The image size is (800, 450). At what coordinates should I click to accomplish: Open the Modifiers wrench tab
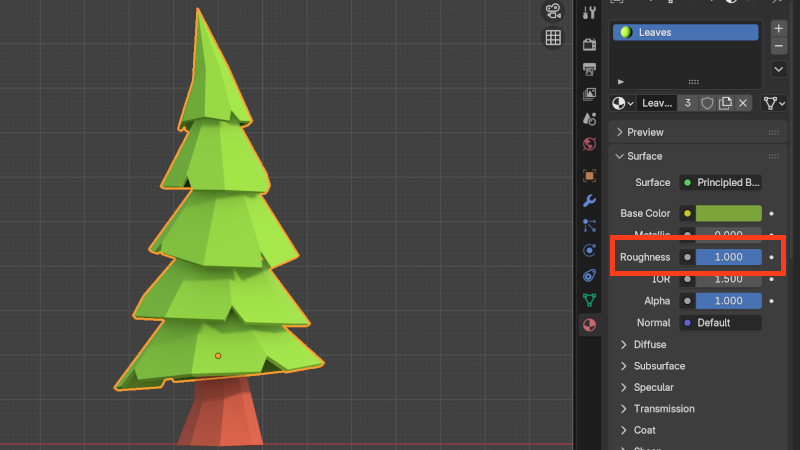590,200
